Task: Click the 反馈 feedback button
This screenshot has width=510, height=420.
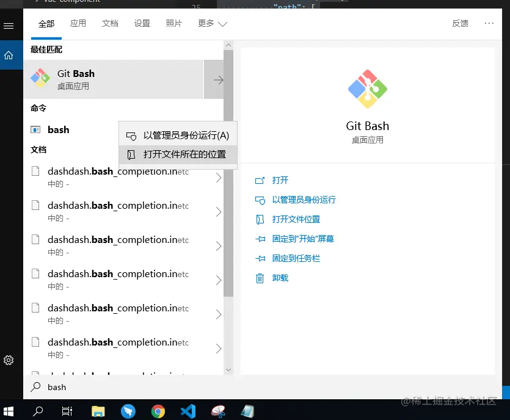Action: point(460,23)
